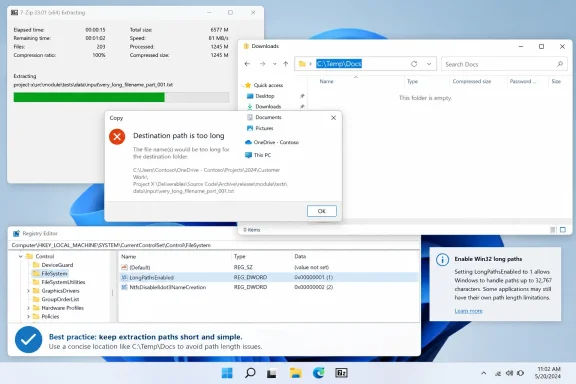
Task: Click the blue checkmark best practice icon
Action: click(x=29, y=340)
